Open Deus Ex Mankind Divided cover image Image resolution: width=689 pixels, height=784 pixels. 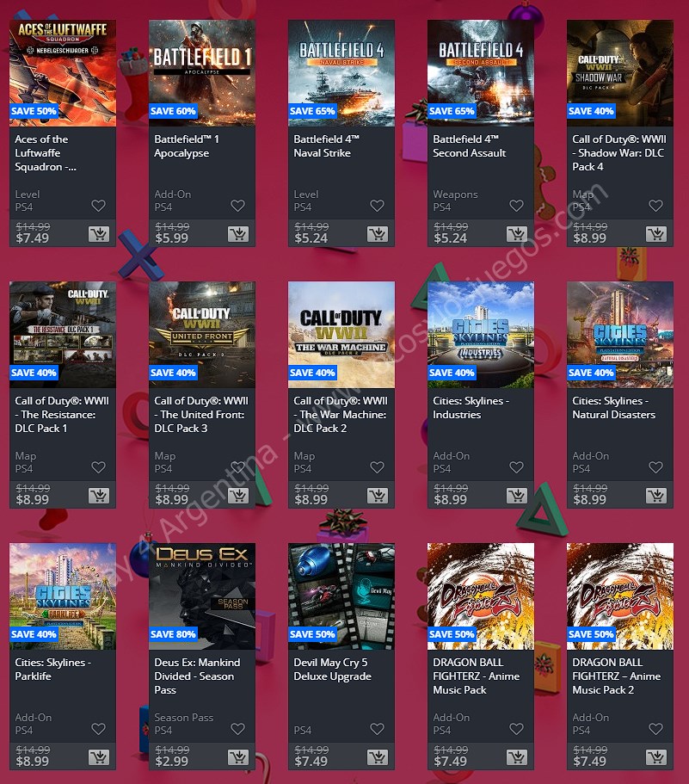[x=202, y=596]
